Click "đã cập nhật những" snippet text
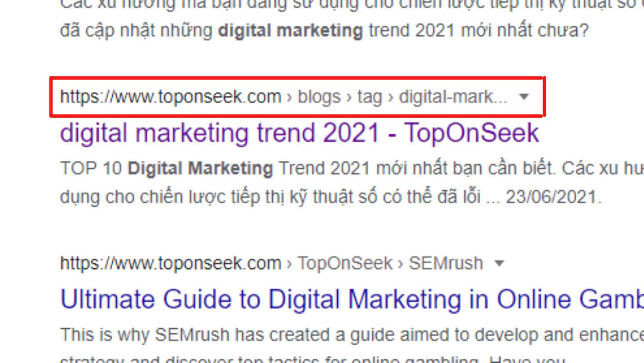644x363 pixels. click(136, 31)
